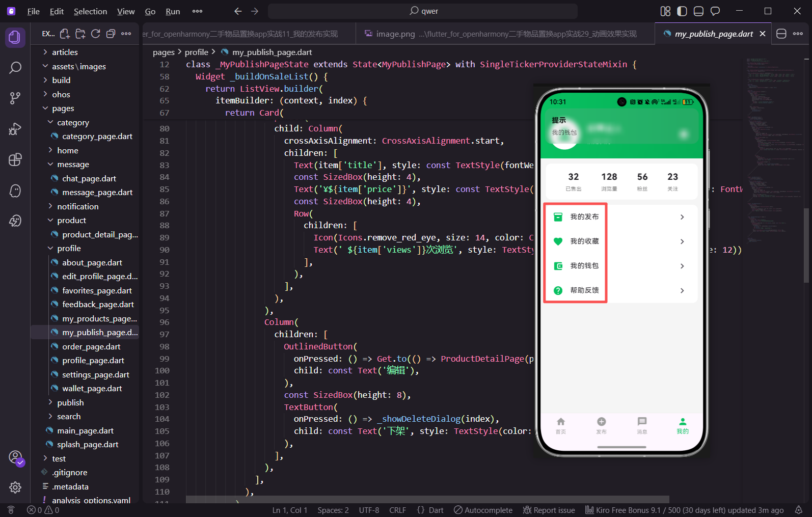Open settings_page.dart file
The image size is (812, 517).
95,374
